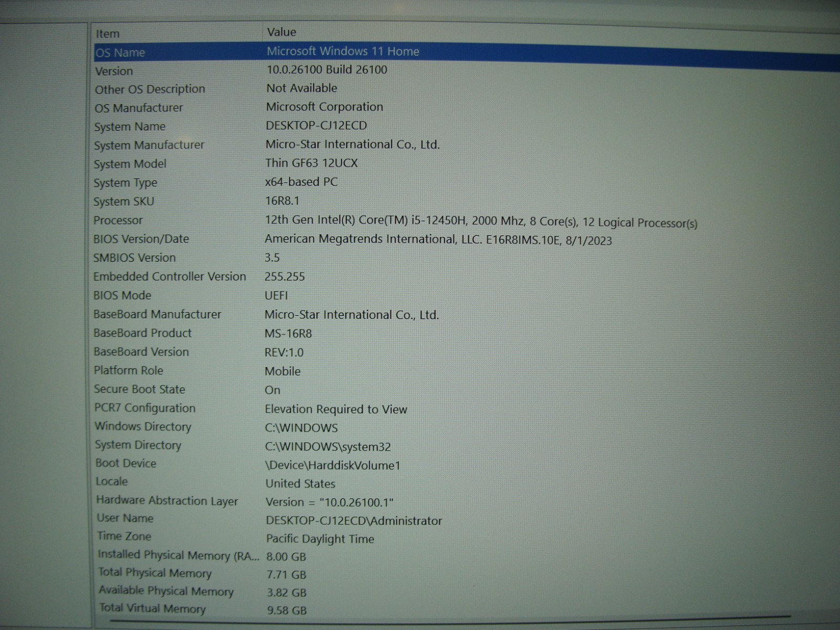Click the Pacific Daylight Time value

tap(320, 539)
